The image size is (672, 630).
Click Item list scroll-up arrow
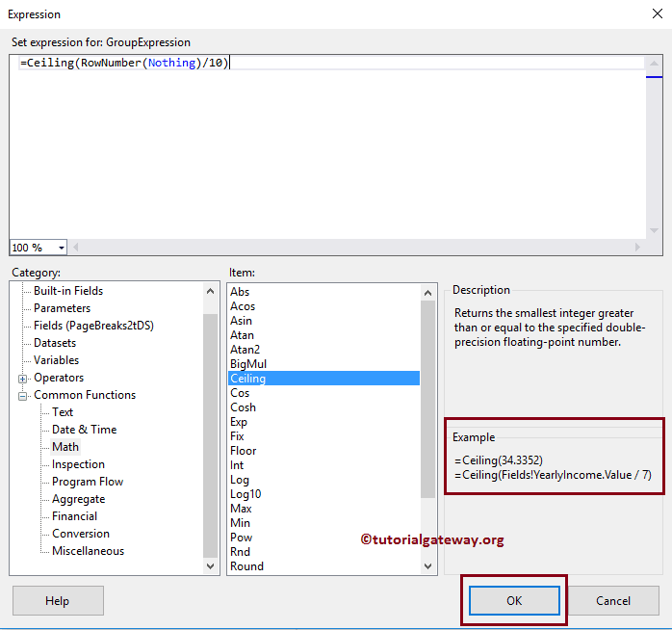coord(427,293)
